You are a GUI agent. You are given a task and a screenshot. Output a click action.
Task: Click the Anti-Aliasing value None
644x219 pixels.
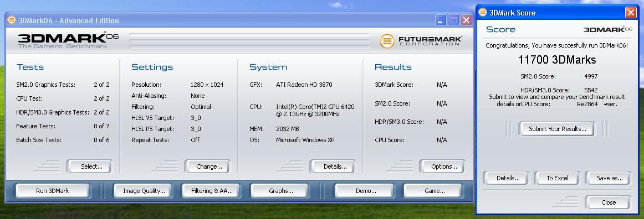(x=197, y=96)
